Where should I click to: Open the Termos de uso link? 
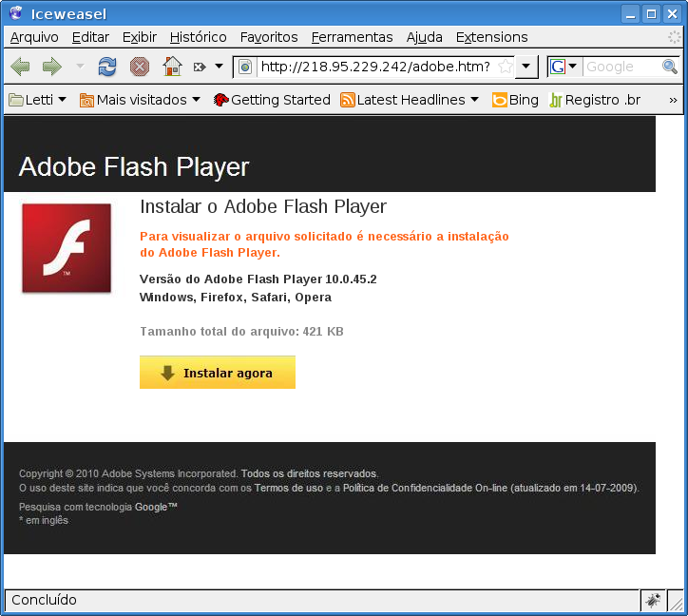[289, 488]
